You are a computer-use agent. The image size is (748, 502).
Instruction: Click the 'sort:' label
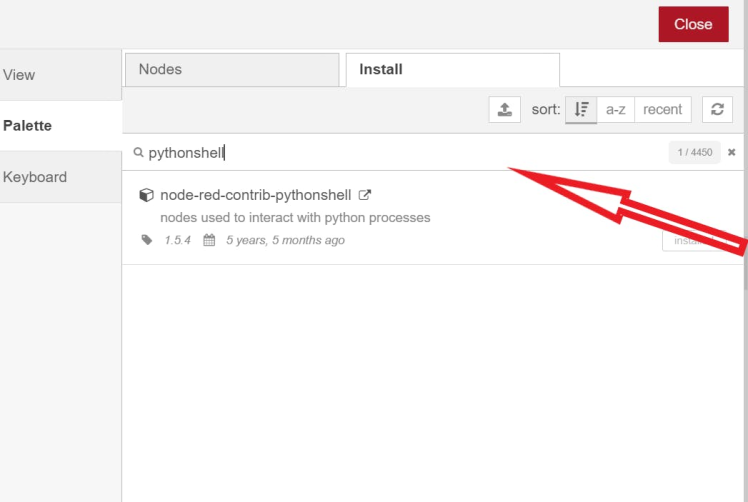pyautogui.click(x=546, y=109)
